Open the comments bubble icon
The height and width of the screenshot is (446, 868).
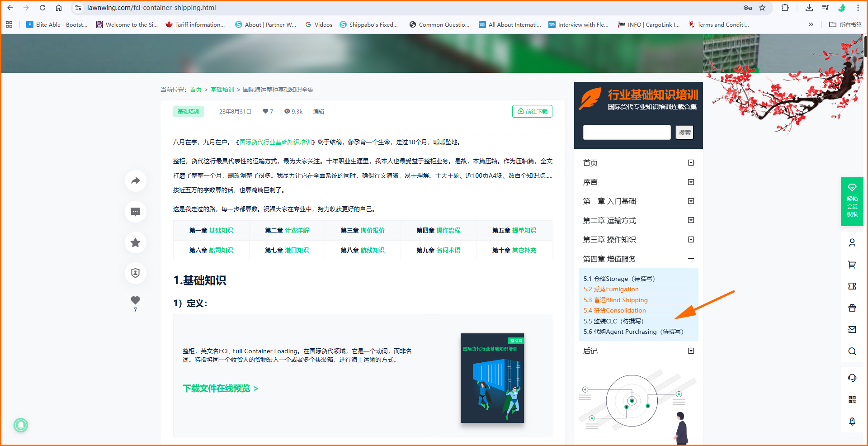[135, 212]
